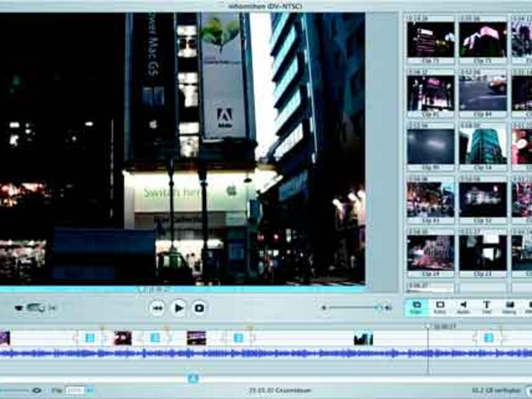
Task: Click the clip percentage input field
Action: coord(75,391)
